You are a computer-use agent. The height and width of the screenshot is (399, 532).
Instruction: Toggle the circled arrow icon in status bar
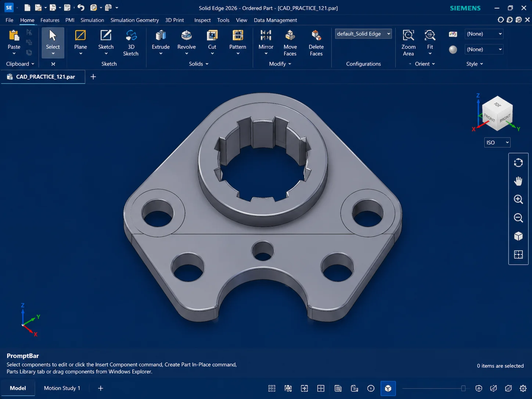tap(371, 388)
